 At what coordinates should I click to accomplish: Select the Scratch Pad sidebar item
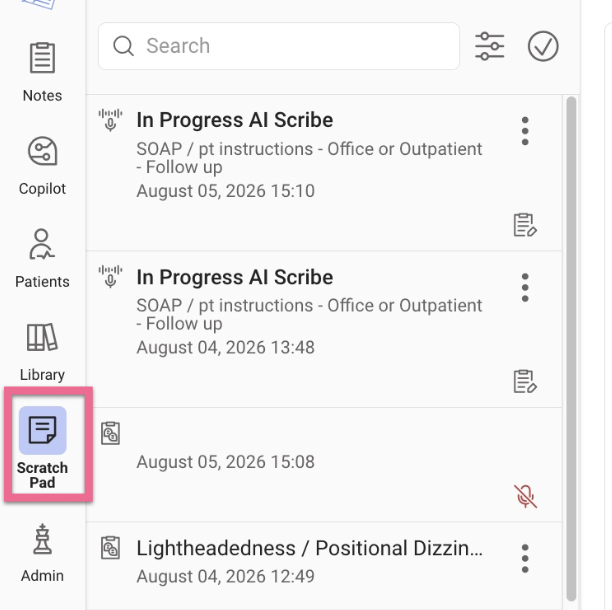pyautogui.click(x=42, y=447)
